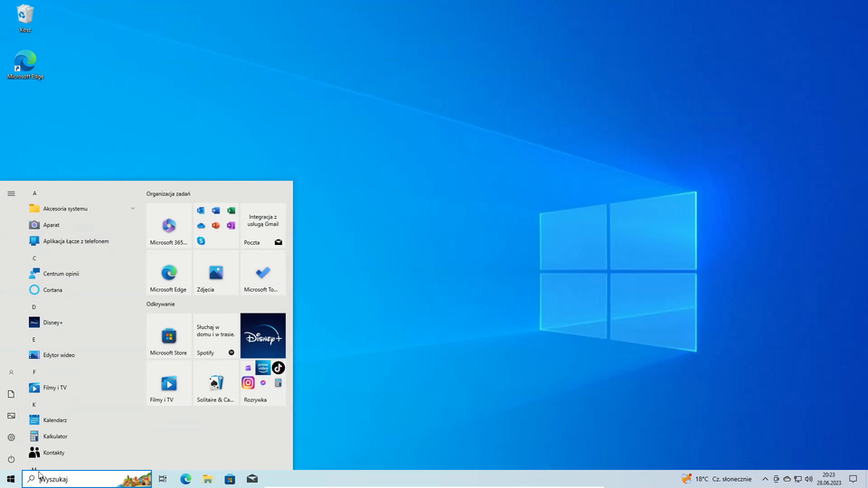Click the volume speaker icon in the tray
This screenshot has height=488, width=868.
(x=808, y=479)
